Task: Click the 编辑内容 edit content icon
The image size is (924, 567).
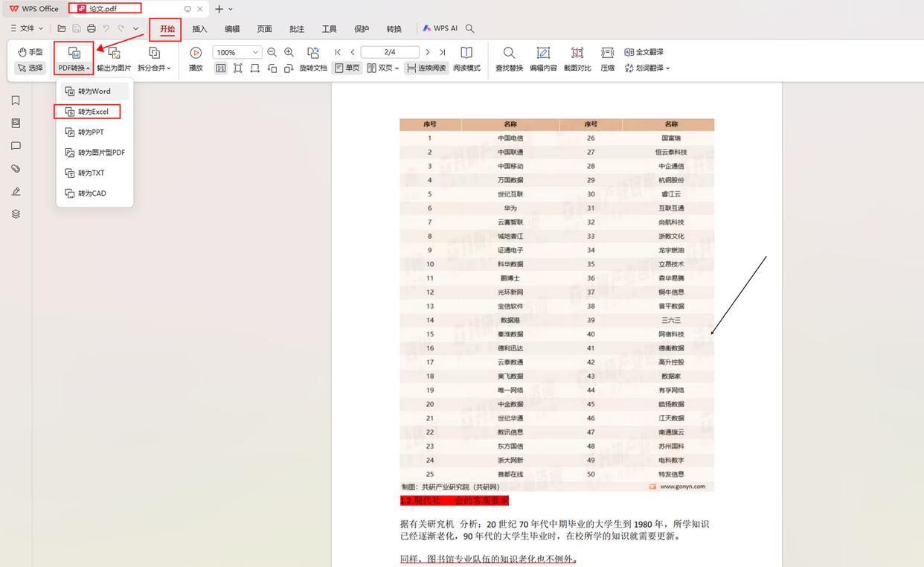Action: coord(542,53)
